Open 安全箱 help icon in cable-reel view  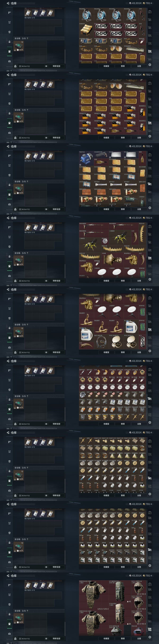(28, 39)
